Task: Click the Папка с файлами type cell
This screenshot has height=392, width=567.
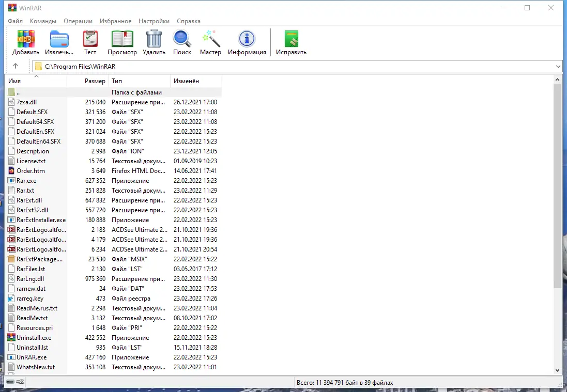Action: tap(136, 92)
